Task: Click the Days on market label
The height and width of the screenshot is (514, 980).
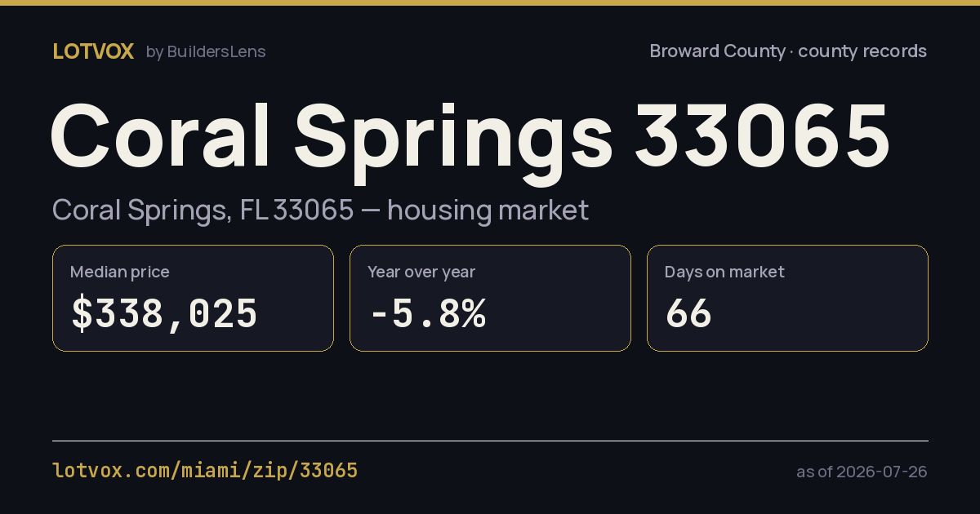Action: tap(724, 272)
